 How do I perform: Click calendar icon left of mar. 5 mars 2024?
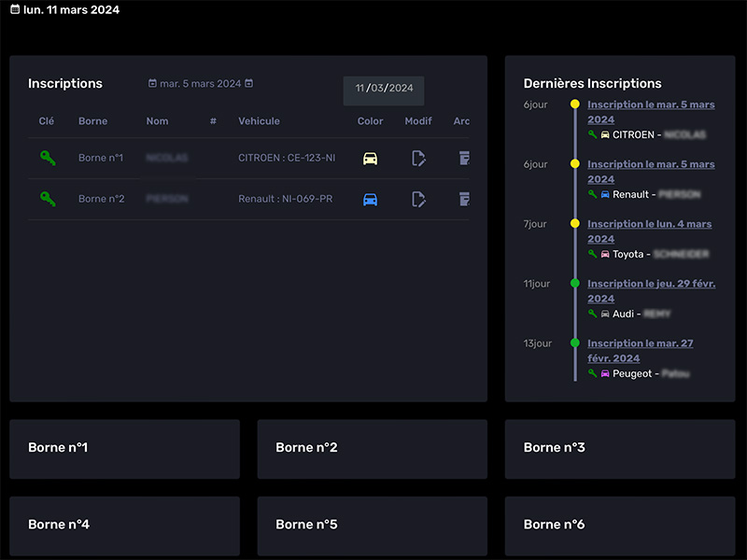coord(152,84)
